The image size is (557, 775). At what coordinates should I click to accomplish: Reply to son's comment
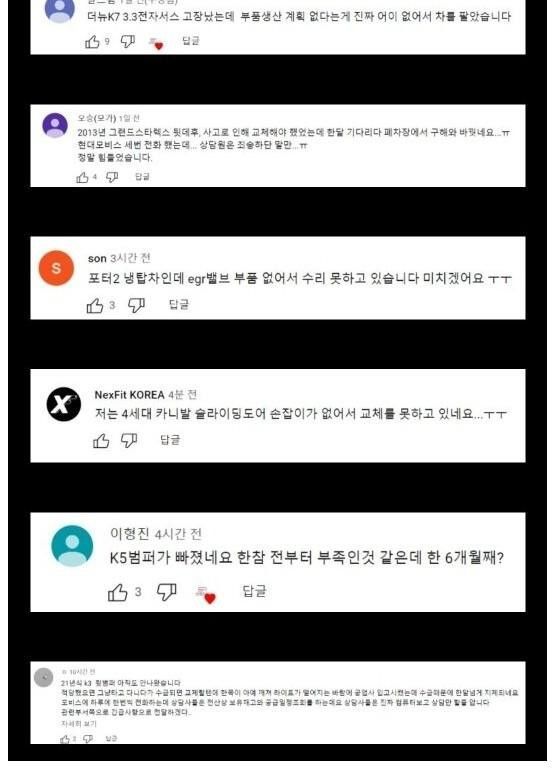click(x=179, y=304)
